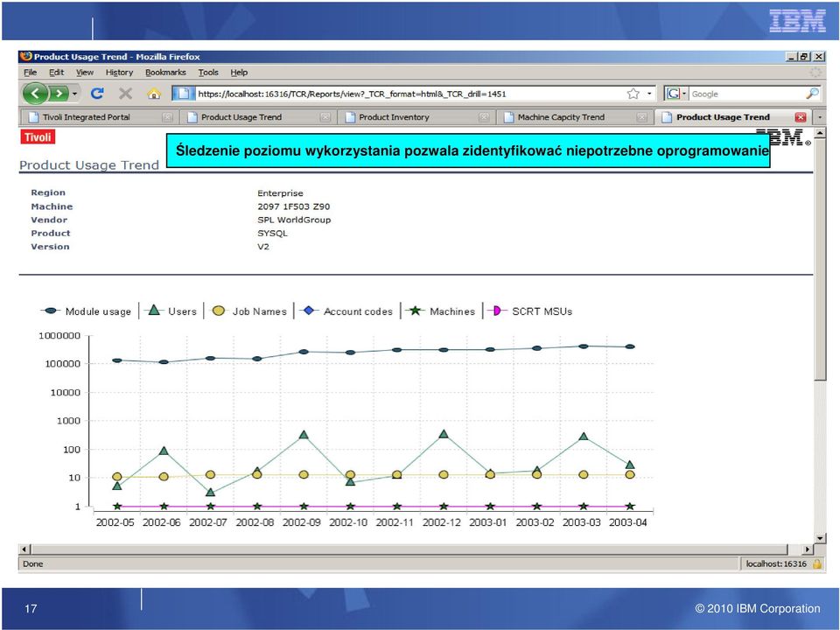Close the Tivoli Integrated Portal tab
This screenshot has height=630, width=840.
[167, 117]
